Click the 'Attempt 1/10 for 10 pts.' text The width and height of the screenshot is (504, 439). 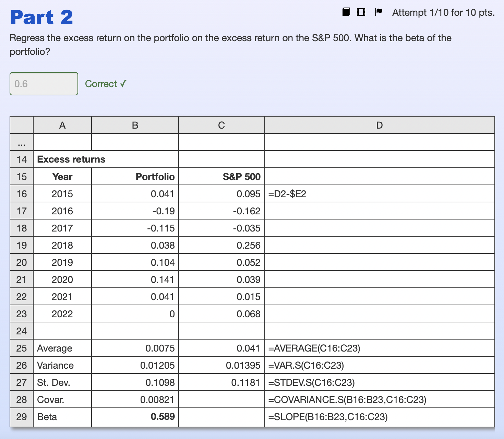point(443,13)
